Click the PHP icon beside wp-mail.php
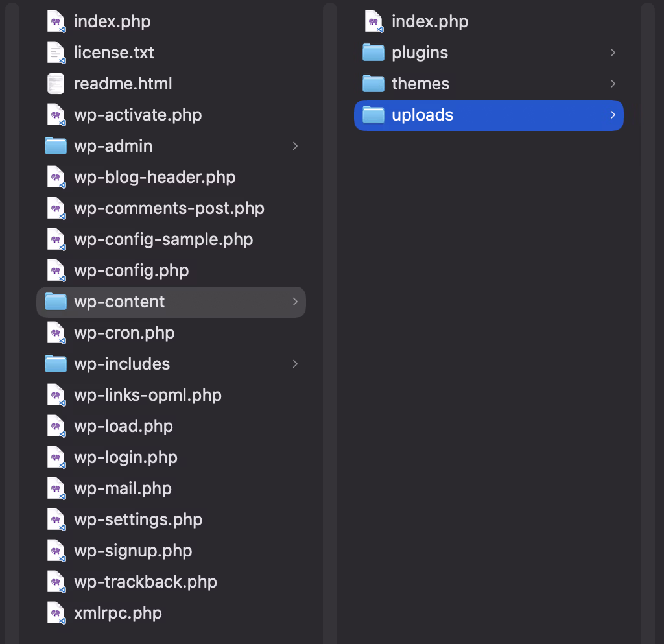 pyautogui.click(x=56, y=488)
